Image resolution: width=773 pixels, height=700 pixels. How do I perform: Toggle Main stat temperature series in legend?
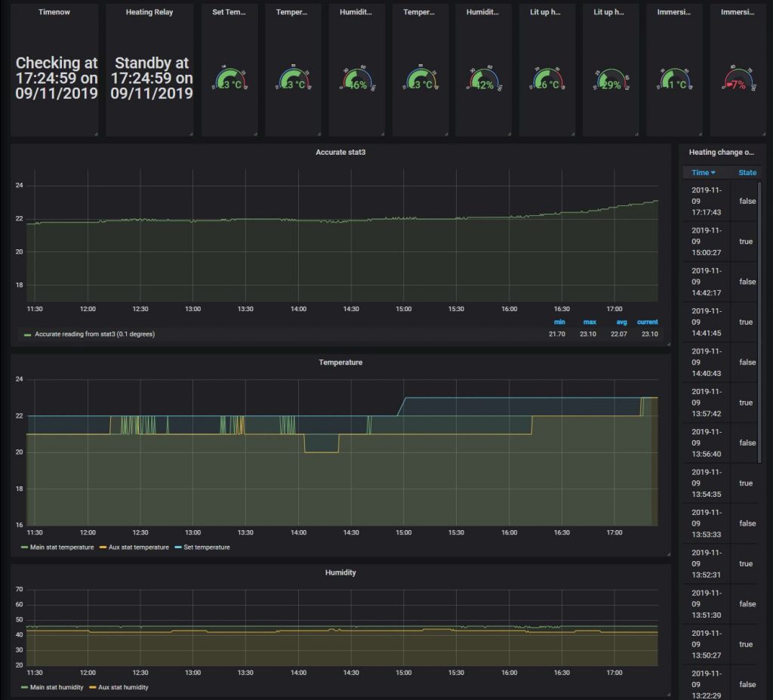61,547
